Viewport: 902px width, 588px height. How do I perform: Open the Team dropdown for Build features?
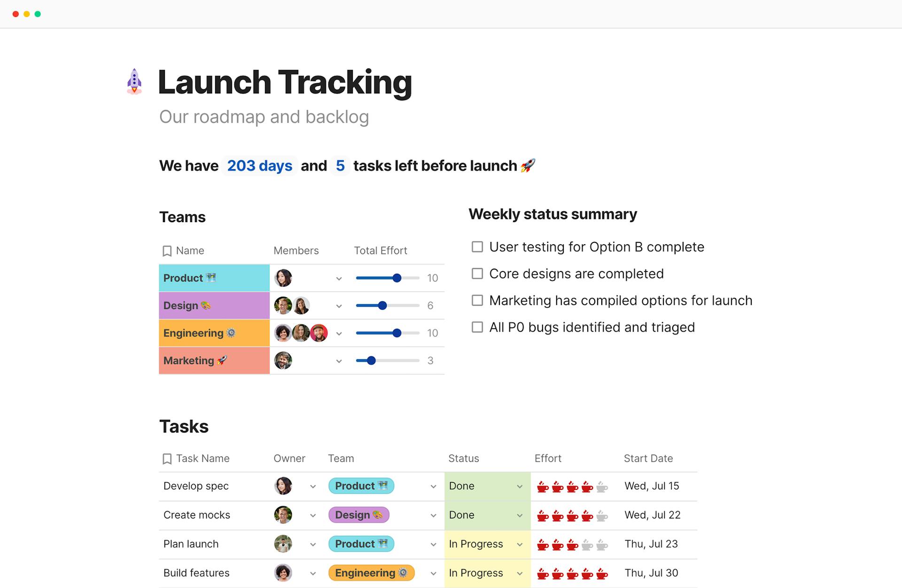click(x=433, y=573)
